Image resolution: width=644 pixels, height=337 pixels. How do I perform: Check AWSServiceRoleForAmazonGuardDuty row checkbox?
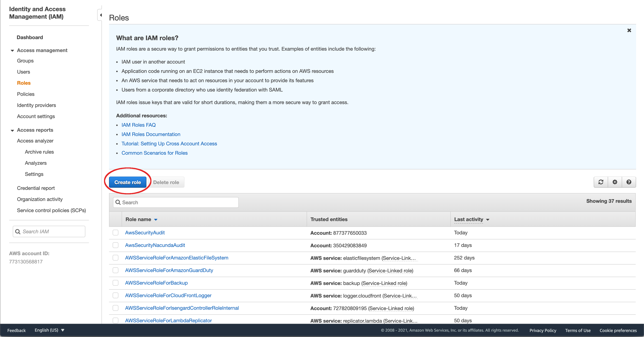(x=116, y=270)
